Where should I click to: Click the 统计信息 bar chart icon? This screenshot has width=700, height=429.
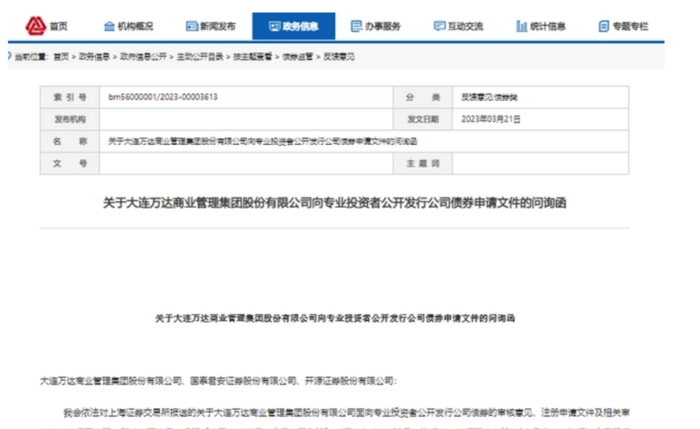521,26
